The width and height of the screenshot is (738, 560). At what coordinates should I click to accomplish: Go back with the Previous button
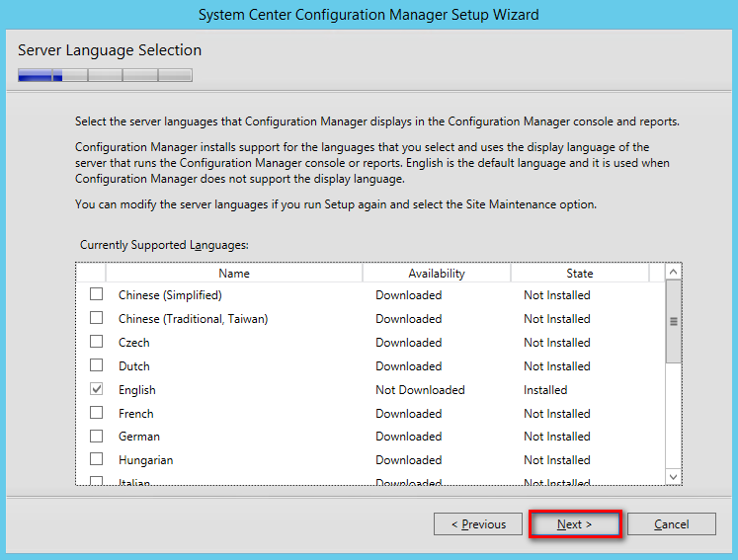pyautogui.click(x=478, y=523)
